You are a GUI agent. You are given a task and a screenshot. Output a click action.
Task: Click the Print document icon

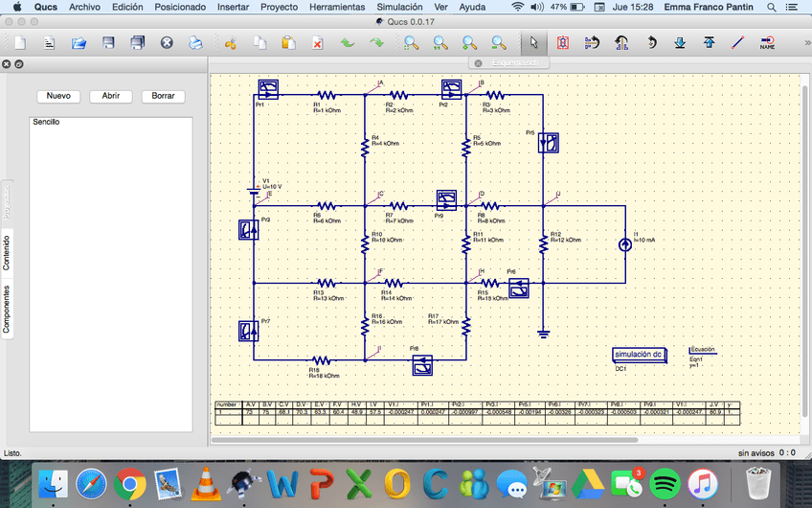195,43
